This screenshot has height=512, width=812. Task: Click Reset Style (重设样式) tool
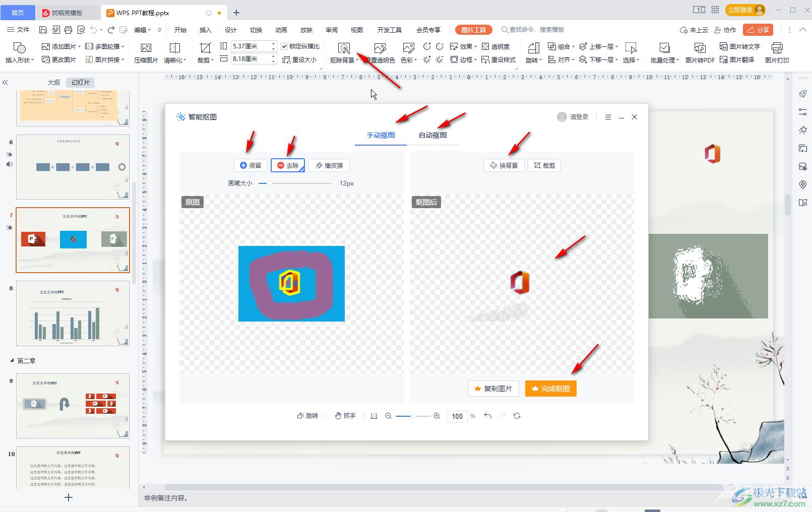click(498, 59)
